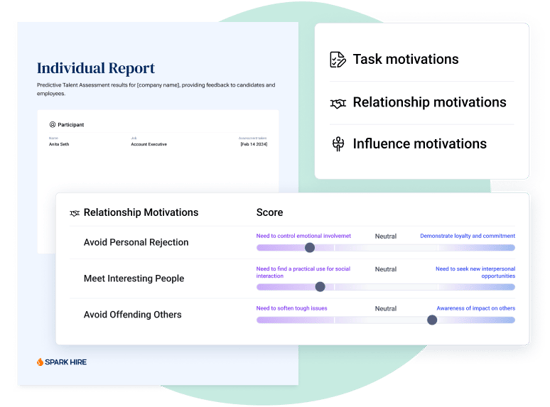The image size is (550, 407).
Task: Click the Meet Interesting People row label
Action: tap(134, 278)
